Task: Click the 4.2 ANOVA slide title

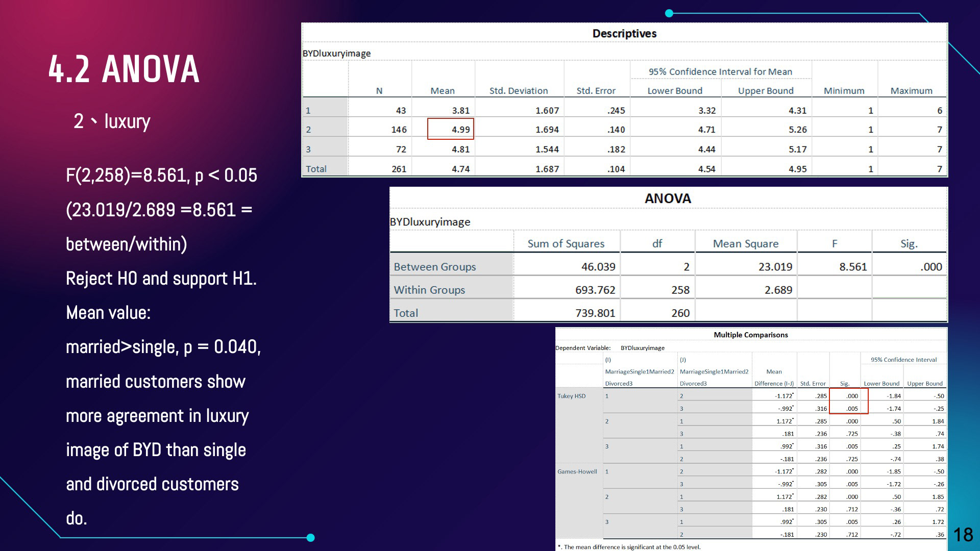Action: click(x=124, y=69)
